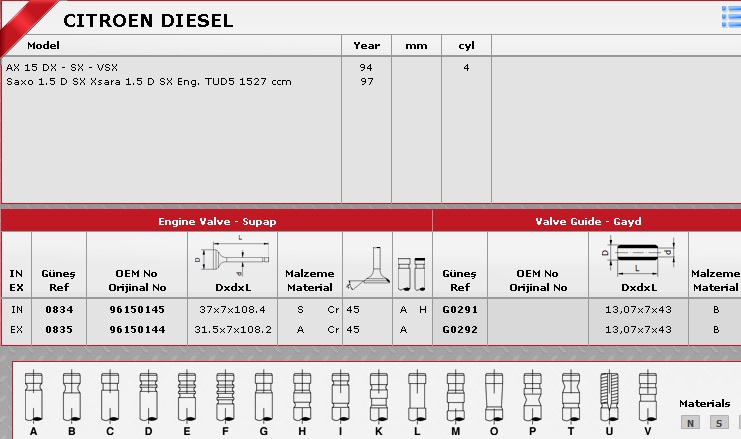This screenshot has width=741, height=439.
Task: Click the valve guide dimension diagram
Action: click(639, 258)
